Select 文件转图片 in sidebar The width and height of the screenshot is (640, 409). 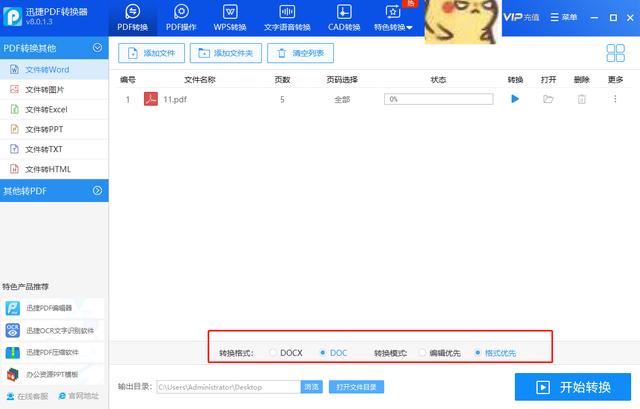[x=54, y=89]
